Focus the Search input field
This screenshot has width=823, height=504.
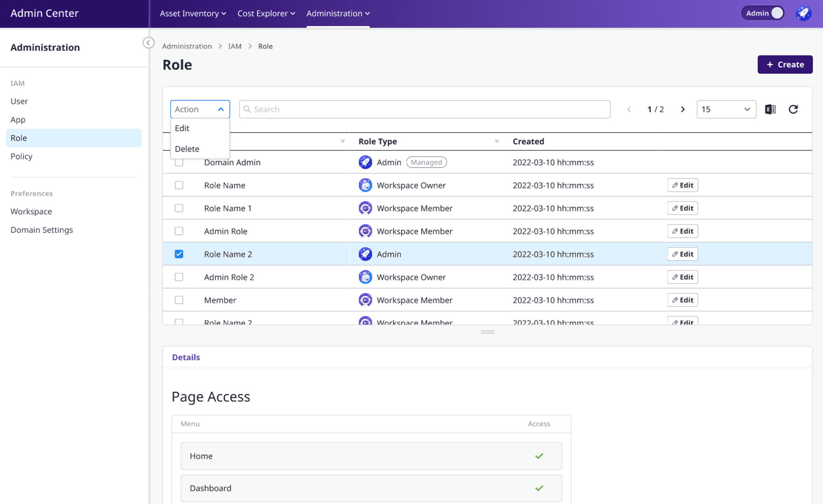[425, 109]
